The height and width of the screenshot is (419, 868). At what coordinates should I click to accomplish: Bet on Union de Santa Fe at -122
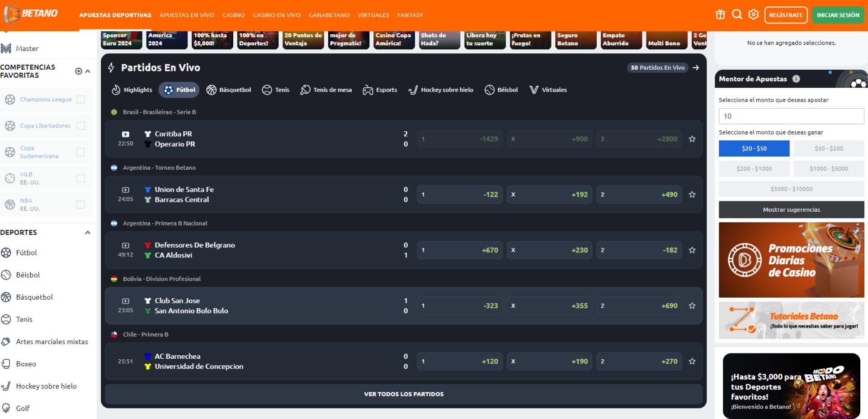(x=460, y=195)
